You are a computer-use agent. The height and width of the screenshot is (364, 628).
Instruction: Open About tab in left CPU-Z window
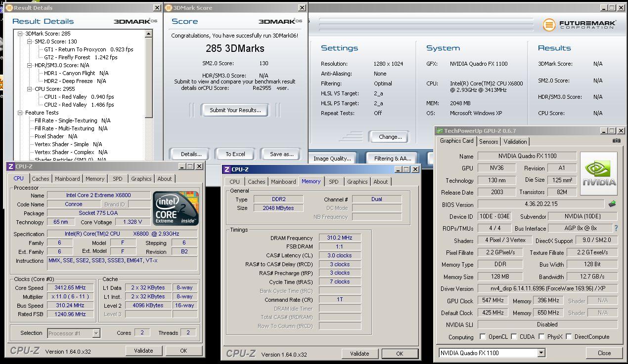pyautogui.click(x=165, y=179)
